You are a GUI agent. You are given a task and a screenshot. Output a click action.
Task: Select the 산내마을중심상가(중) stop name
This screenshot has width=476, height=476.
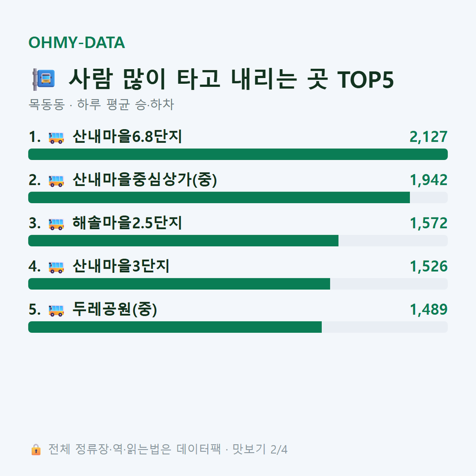tap(145, 180)
